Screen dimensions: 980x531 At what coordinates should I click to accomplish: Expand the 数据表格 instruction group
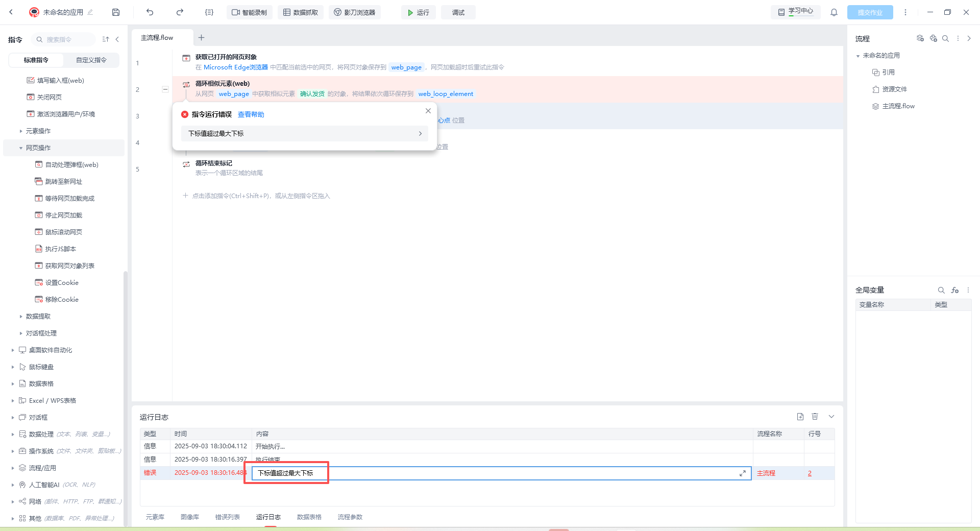point(41,384)
